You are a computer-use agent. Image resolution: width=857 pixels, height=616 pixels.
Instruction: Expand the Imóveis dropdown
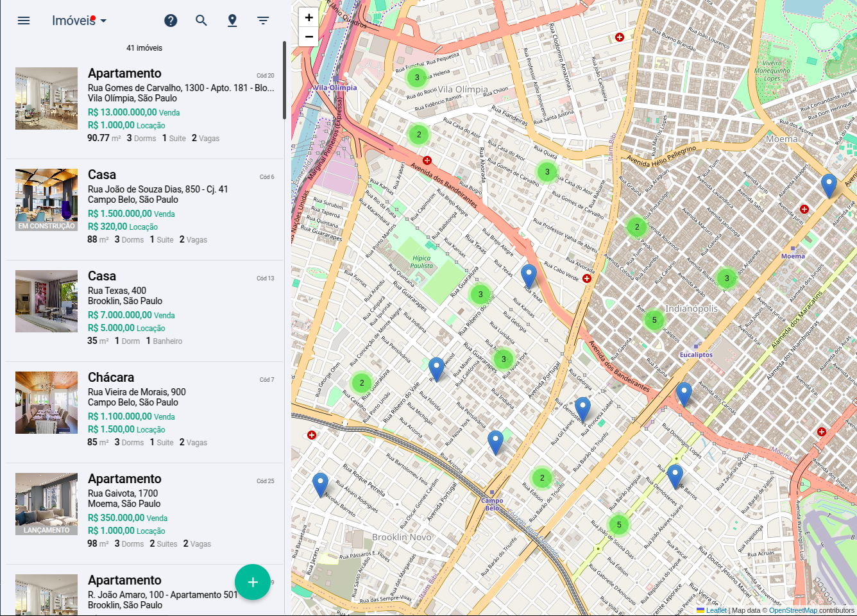[x=79, y=21]
